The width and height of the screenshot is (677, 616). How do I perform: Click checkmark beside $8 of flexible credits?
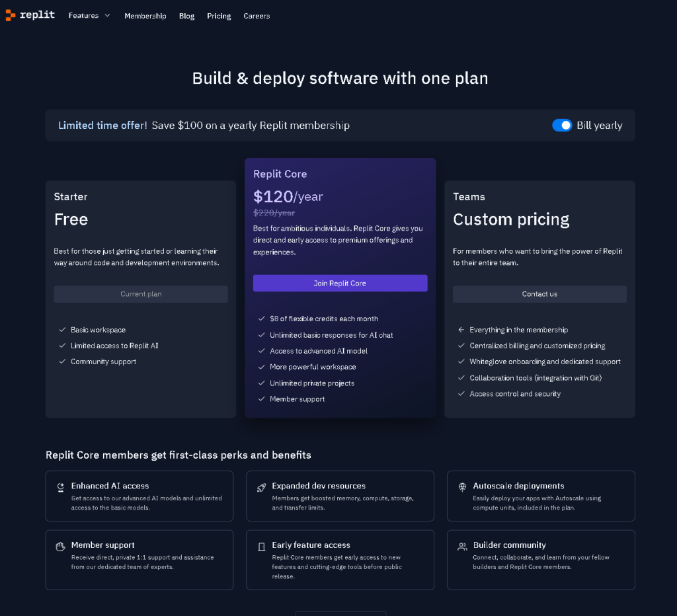(261, 319)
